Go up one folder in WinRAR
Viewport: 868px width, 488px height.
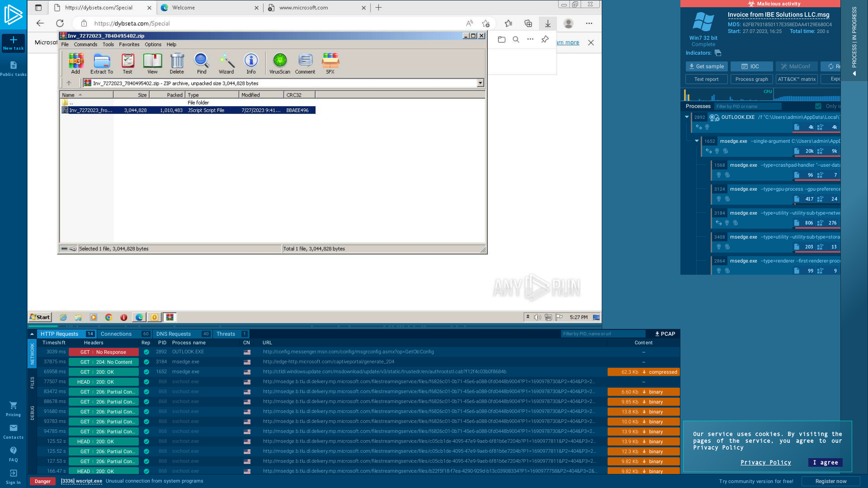coord(69,83)
